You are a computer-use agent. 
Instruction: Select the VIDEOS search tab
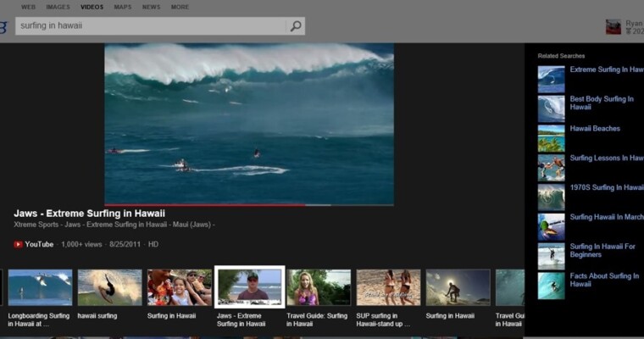[x=92, y=7]
